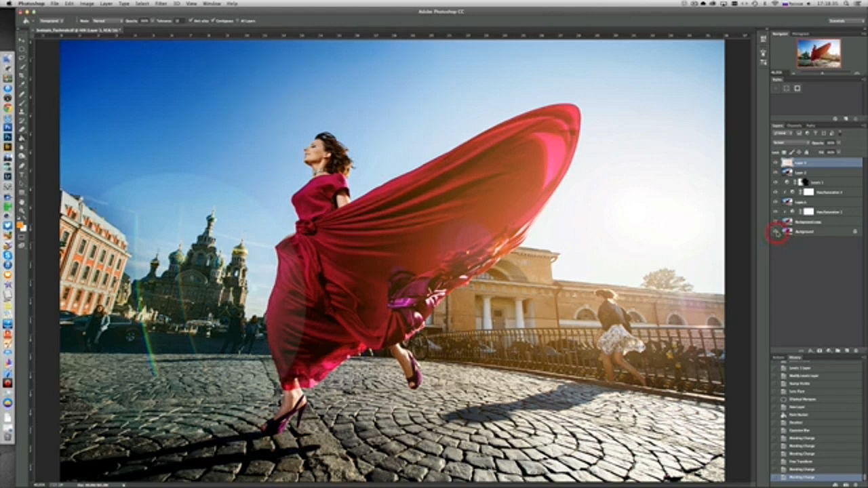
Task: Add a layer mask from the Layers panel footer
Action: click(820, 350)
